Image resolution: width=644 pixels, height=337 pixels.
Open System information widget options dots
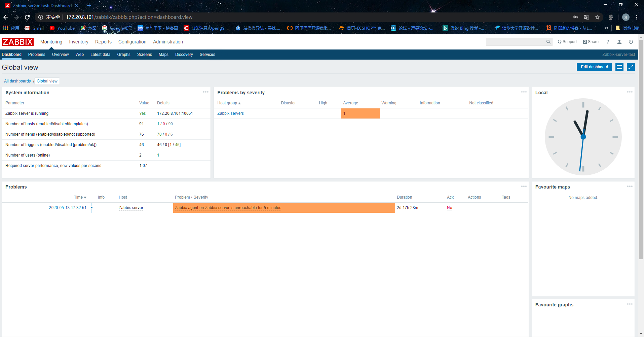[x=206, y=92]
